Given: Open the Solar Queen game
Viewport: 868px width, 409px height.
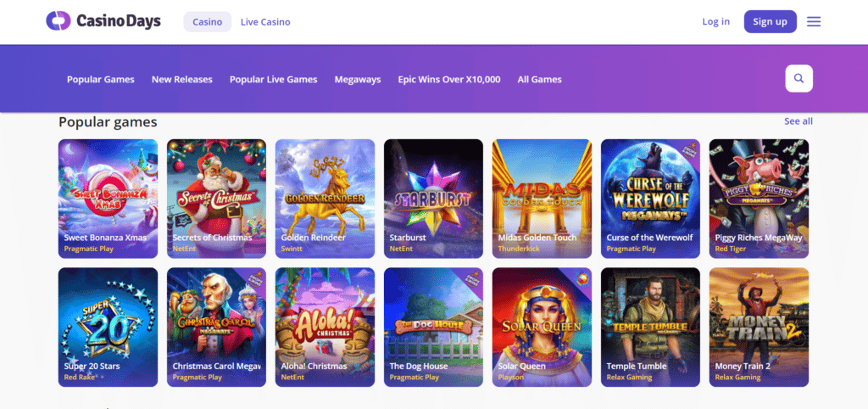Looking at the screenshot, I should click(x=542, y=327).
